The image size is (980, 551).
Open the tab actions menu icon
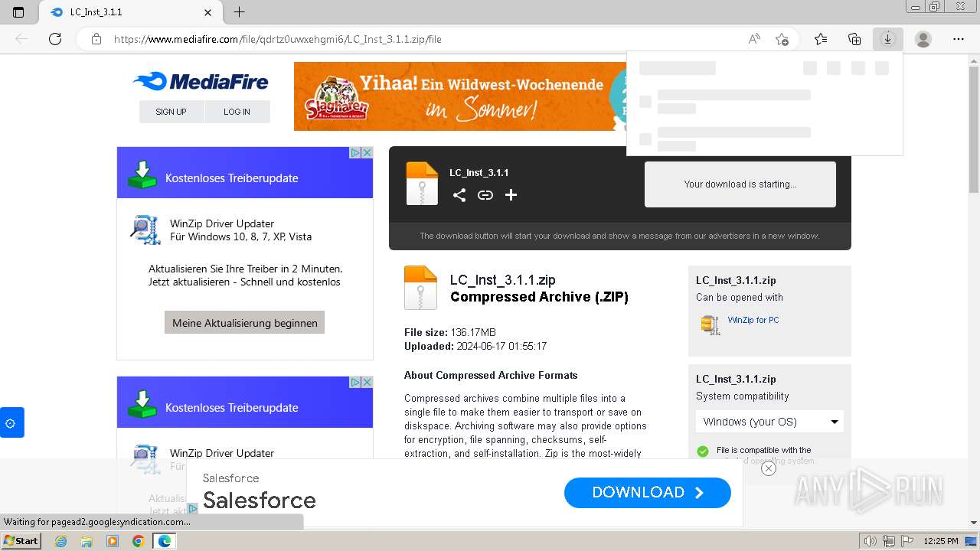(18, 12)
